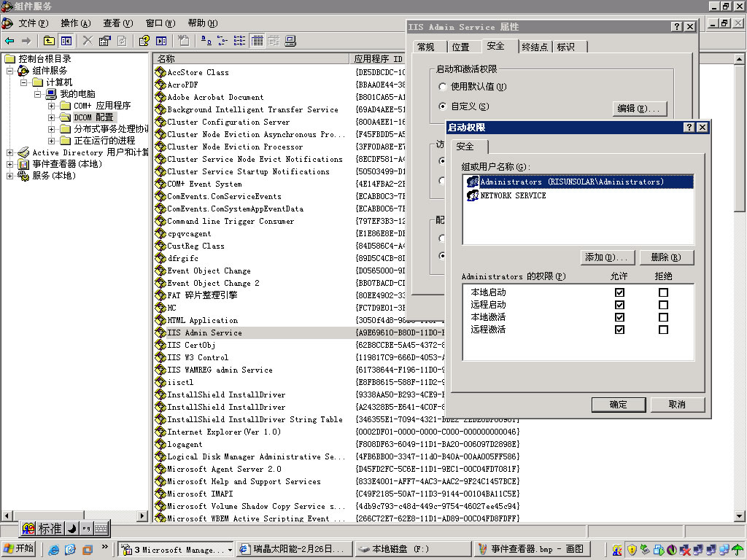Click the 编辑(E)... button for launch permissions
747x560 pixels.
point(639,109)
